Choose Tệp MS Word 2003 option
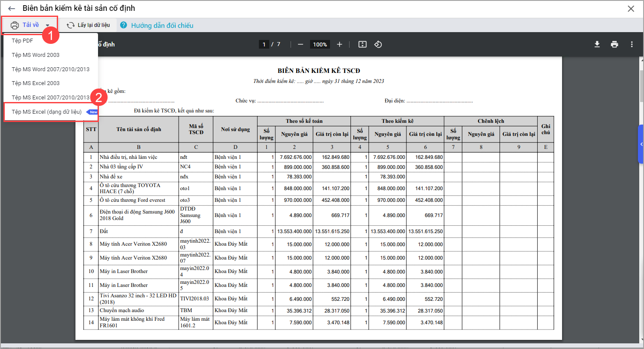 tap(36, 55)
